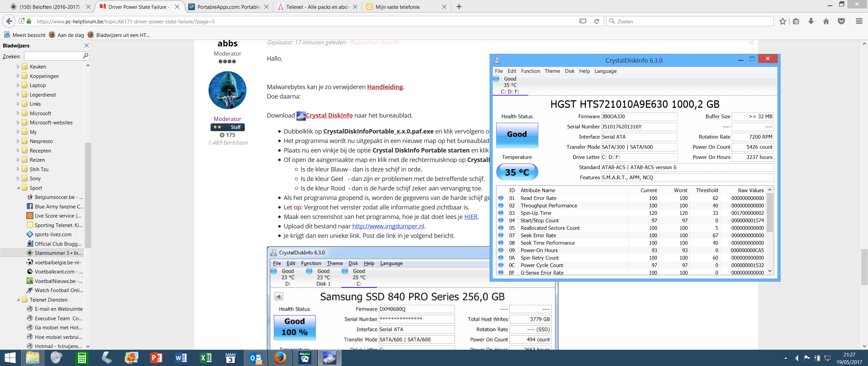Click the 35 °C temperature indicator
This screenshot has height=366, width=868.
click(x=517, y=172)
